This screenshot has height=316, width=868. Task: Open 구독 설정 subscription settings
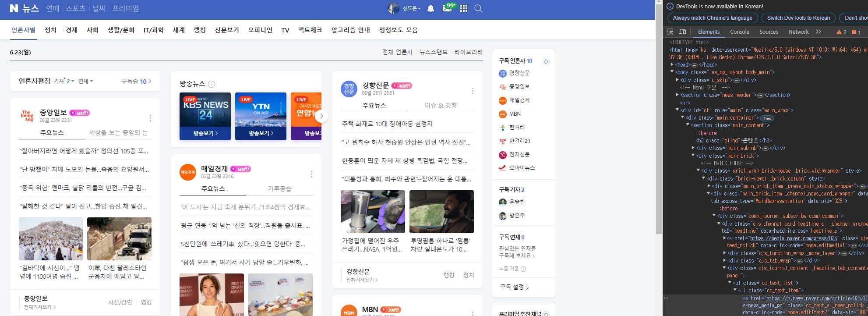pos(515,287)
